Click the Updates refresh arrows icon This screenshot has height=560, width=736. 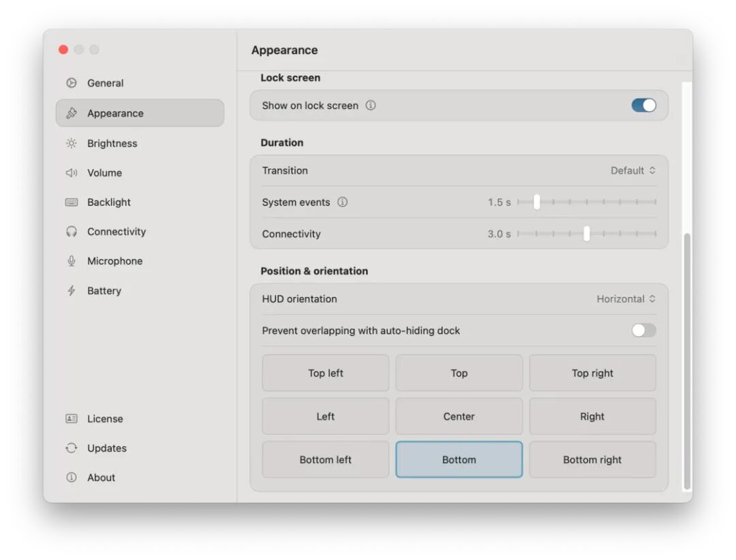tap(72, 448)
